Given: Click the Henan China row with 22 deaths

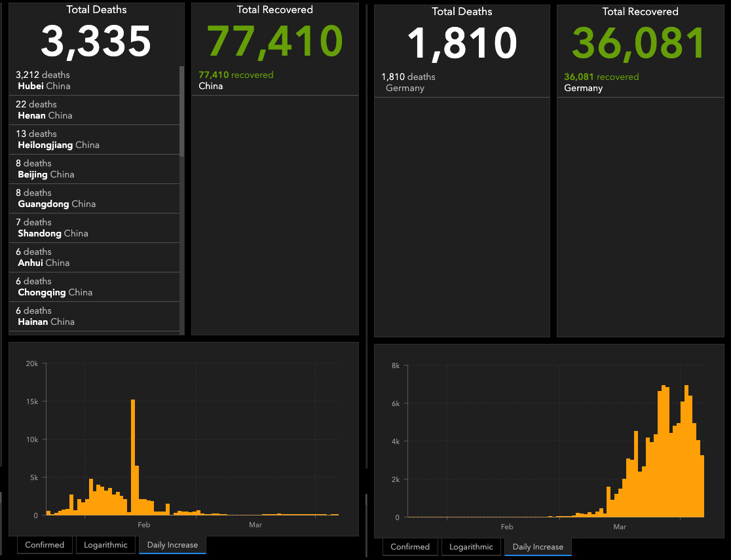Looking at the screenshot, I should coord(94,110).
